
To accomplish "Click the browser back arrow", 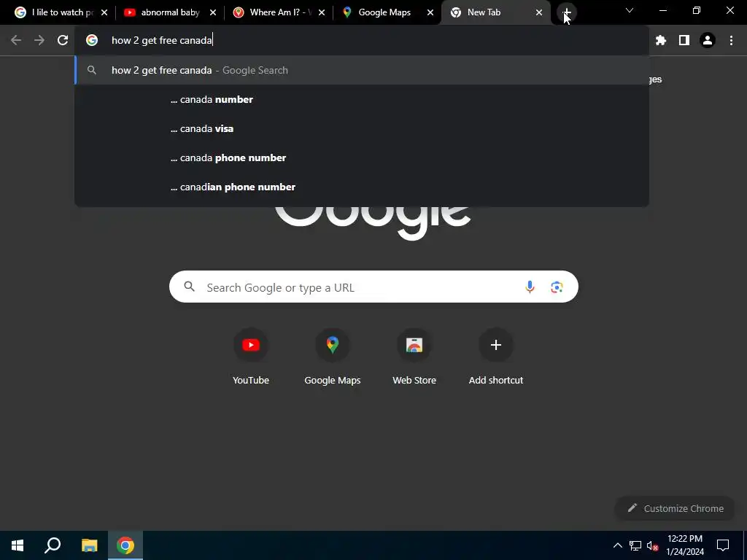I will [16, 41].
